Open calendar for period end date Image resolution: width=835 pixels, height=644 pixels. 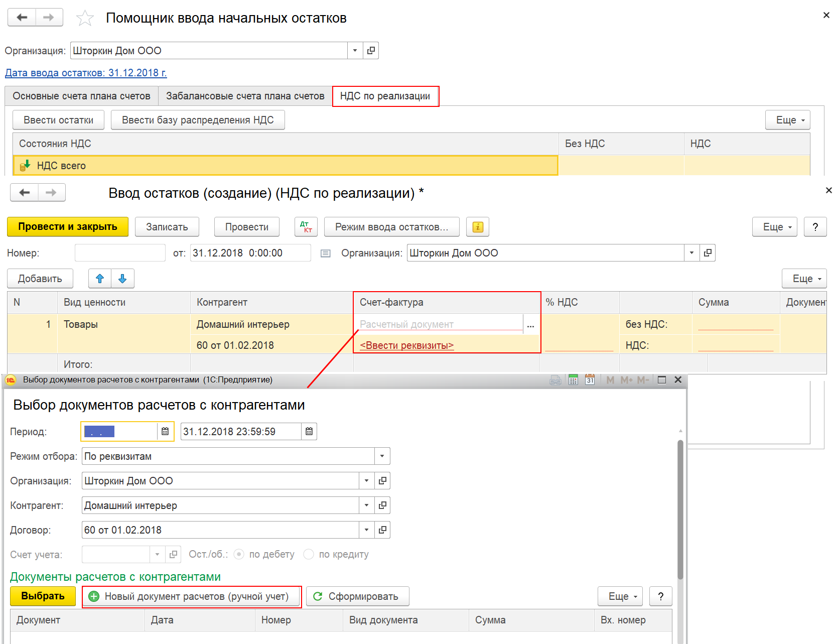point(309,432)
